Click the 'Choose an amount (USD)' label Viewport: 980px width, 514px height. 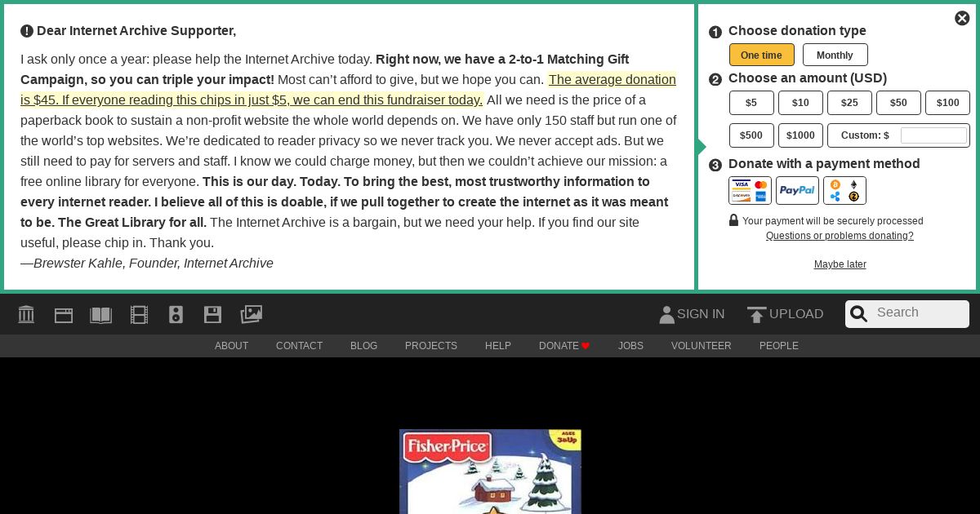tap(808, 78)
